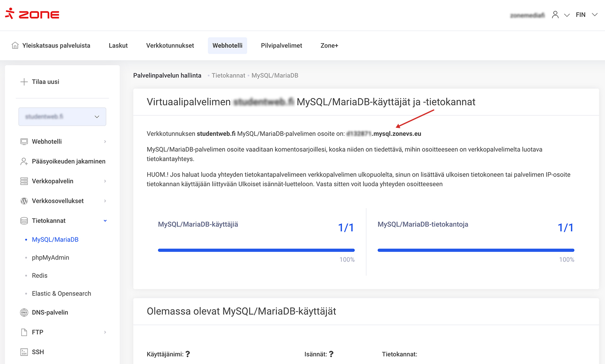
Task: Click the MySQL/MariaDB-käyttäjiä progress bar
Action: tap(256, 250)
